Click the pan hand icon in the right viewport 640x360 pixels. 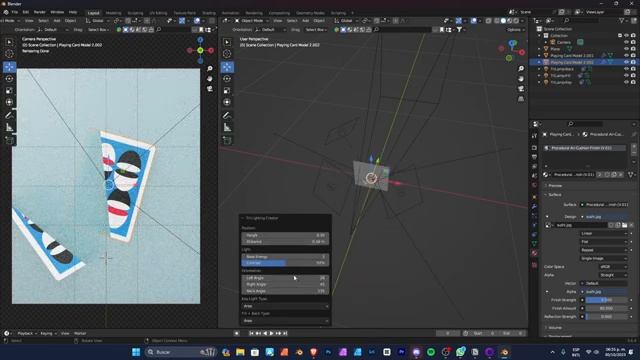[521, 79]
